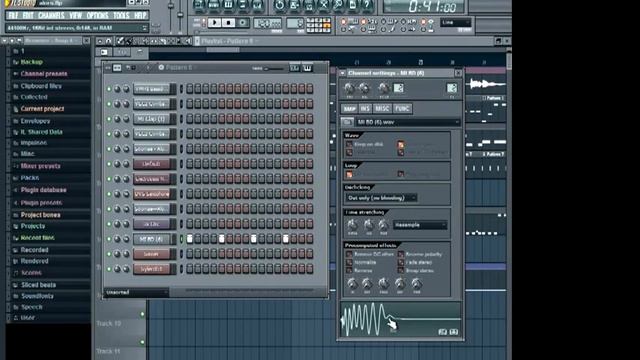Mute the Default channel green LED
This screenshot has height=360, width=640.
click(109, 164)
